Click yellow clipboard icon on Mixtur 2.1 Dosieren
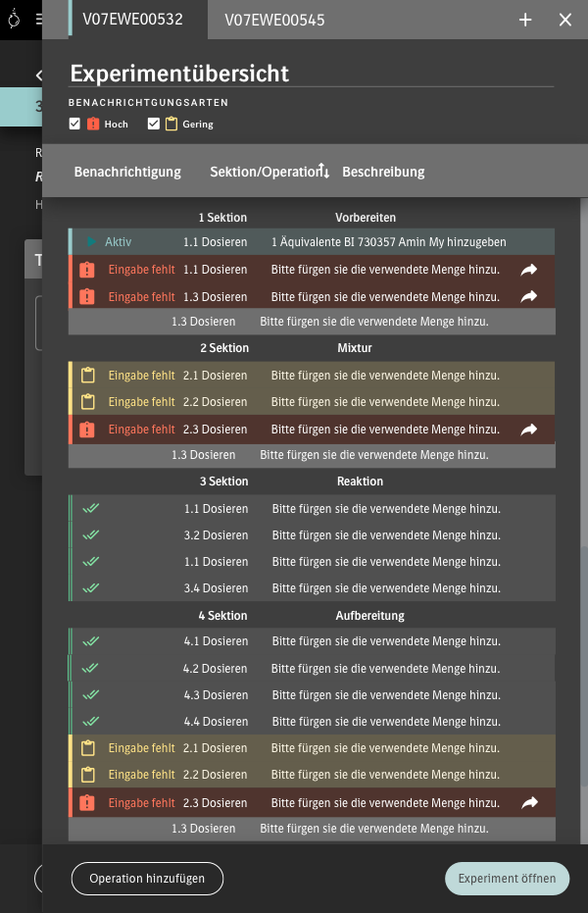 [x=87, y=376]
